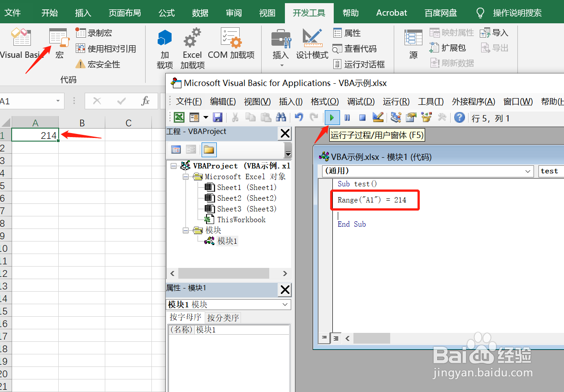Screen dimensions: 564x392
Task: Close the 属性 - 模块1 panel
Action: tap(284, 290)
